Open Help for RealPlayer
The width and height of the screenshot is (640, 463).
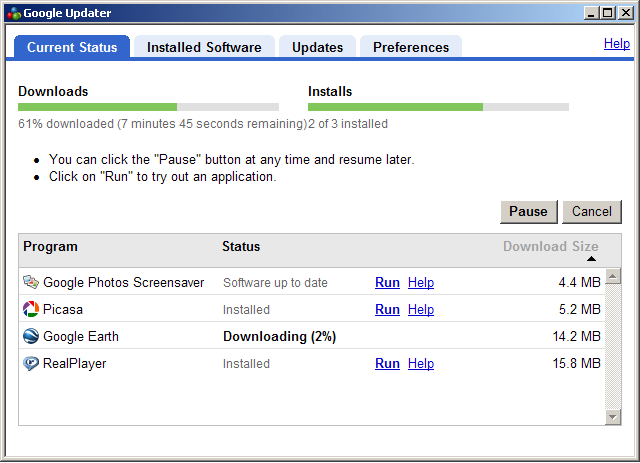(421, 363)
